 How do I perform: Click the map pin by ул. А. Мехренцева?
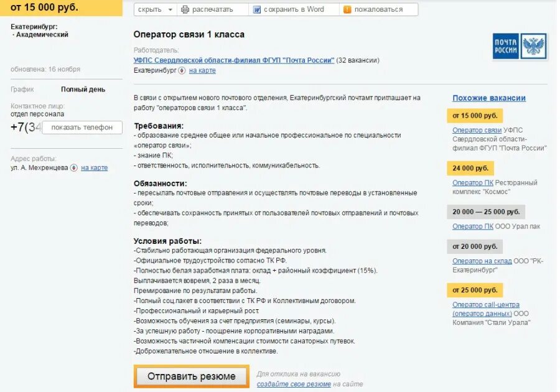point(74,168)
